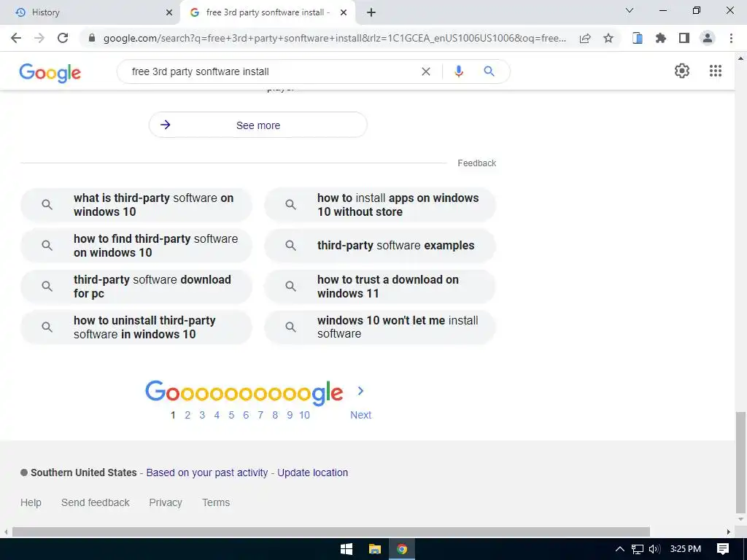Reload the current page
747x560 pixels.
63,38
